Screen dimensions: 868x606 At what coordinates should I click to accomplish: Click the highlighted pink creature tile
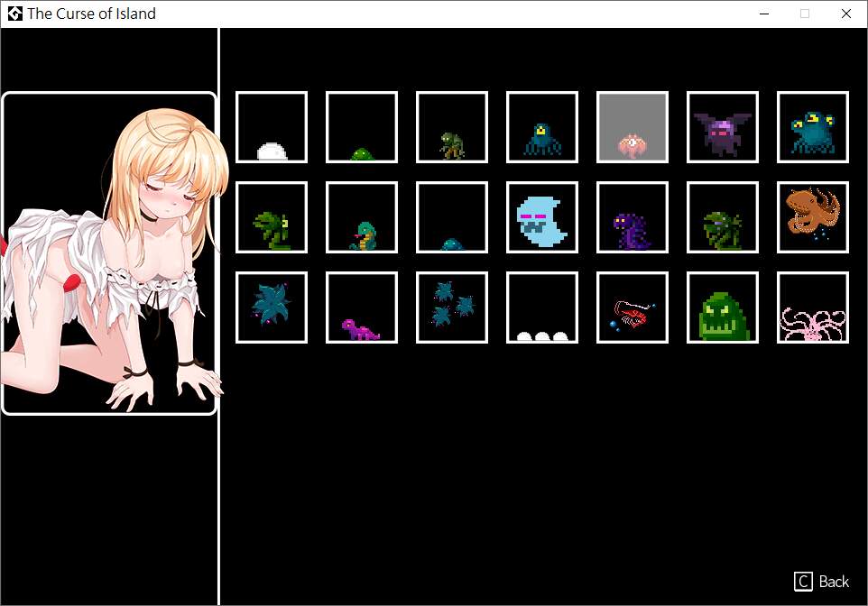(633, 127)
